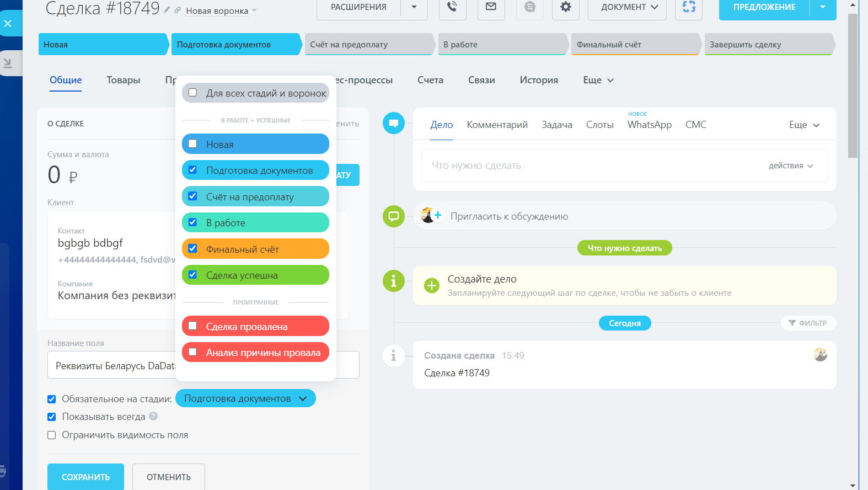The width and height of the screenshot is (868, 490).
Task: Uncheck В работе stage checkbox in popup
Action: pyautogui.click(x=192, y=222)
